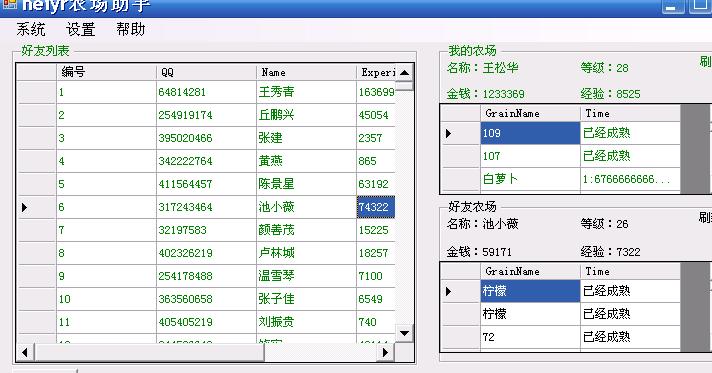Image resolution: width=712 pixels, height=373 pixels.
Task: Click QQ cell 254178488
Action: [x=206, y=276]
